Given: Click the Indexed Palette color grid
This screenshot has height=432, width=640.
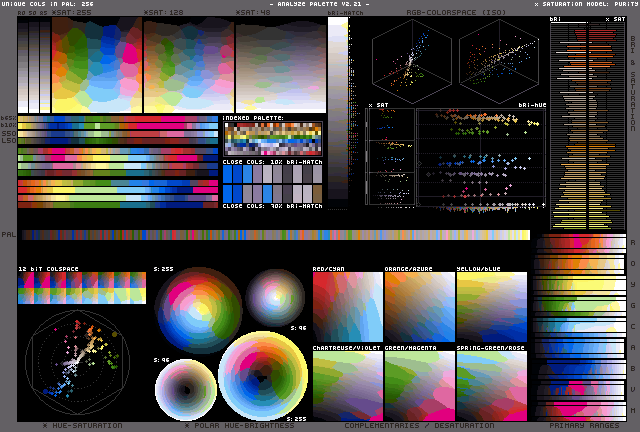Looking at the screenshot, I should click(x=272, y=138).
